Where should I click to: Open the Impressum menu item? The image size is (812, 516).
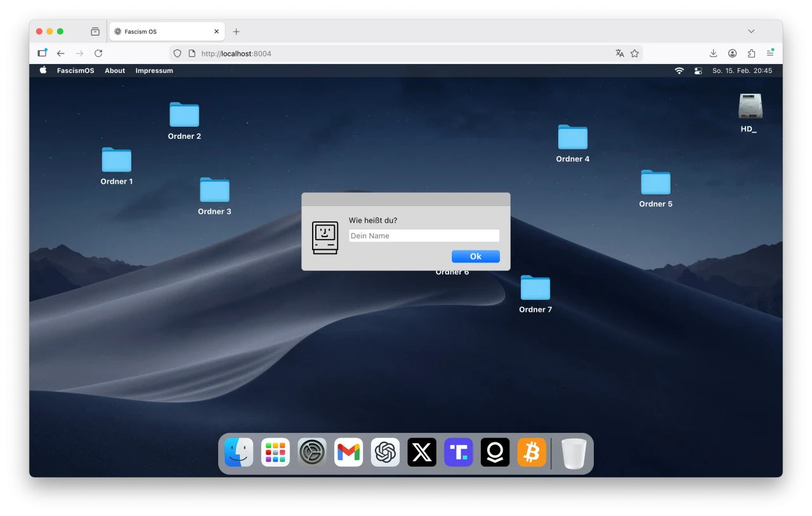pyautogui.click(x=154, y=71)
